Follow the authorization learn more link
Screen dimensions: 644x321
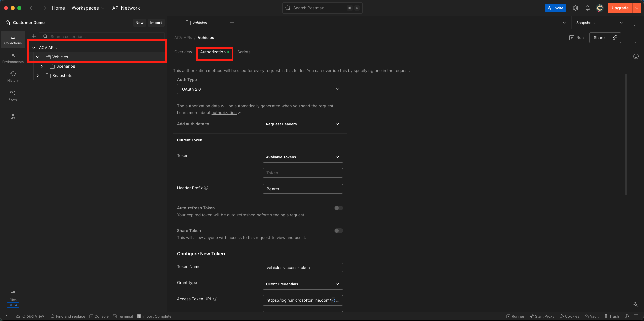click(x=224, y=112)
